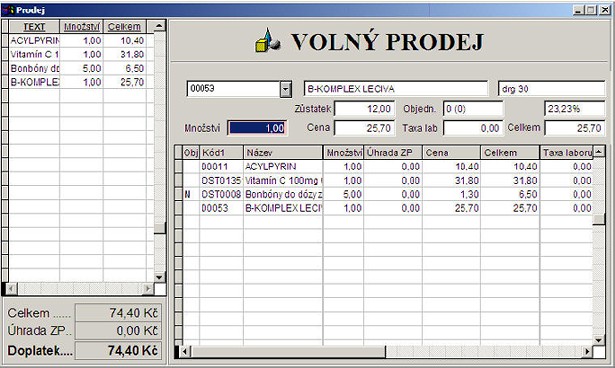Click the Název column header
615x368 pixels.
pos(283,153)
